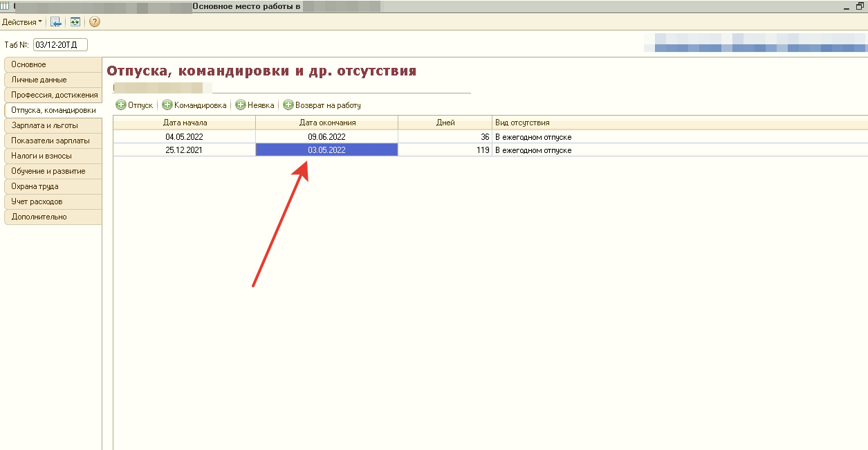The width and height of the screenshot is (868, 450).
Task: Click the blue arrow list icon in toolbar
Action: click(x=56, y=22)
